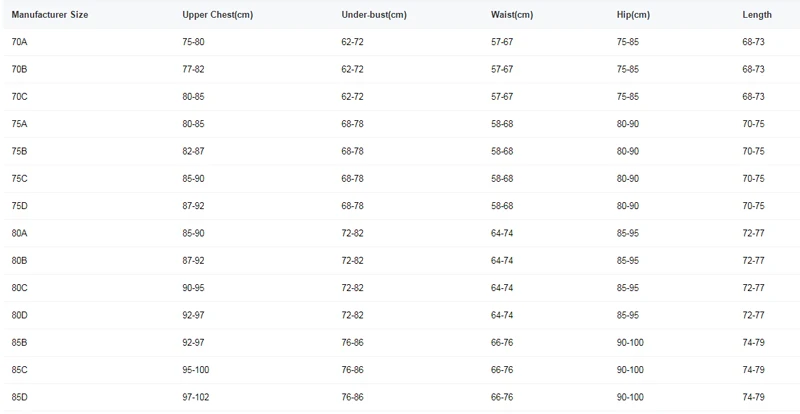Select the 85D size row label
Screen dimensions: 800x414
point(19,397)
